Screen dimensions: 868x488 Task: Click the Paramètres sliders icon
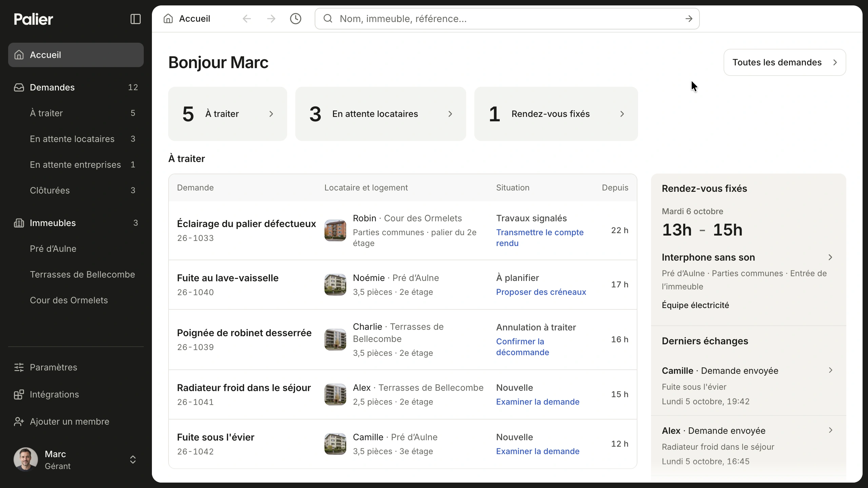coord(19,367)
